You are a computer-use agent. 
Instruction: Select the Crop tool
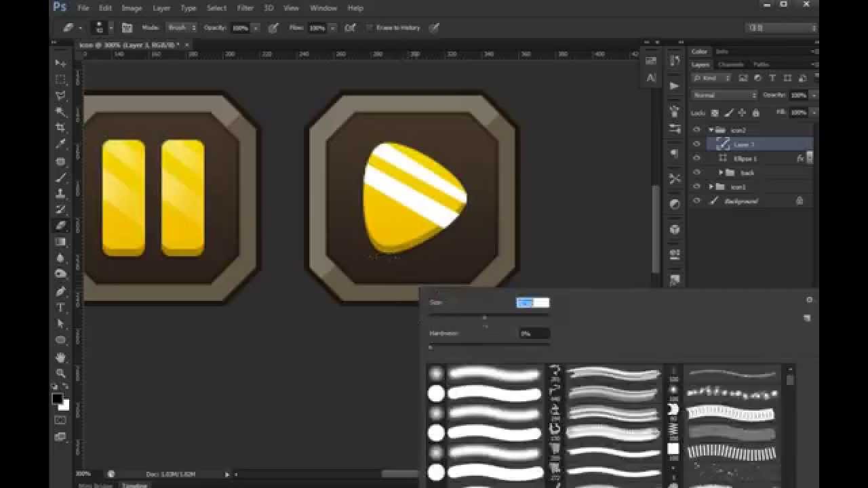61,128
